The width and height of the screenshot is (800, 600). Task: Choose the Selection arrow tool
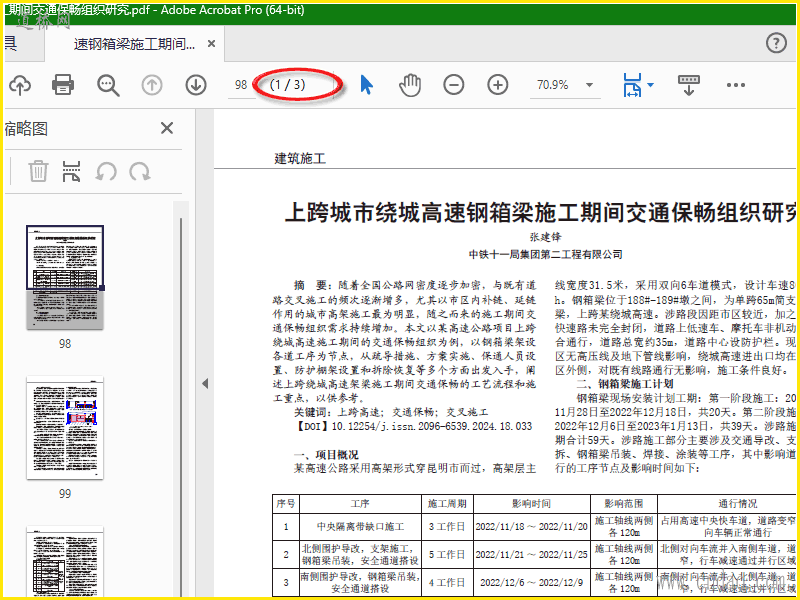pyautogui.click(x=366, y=85)
